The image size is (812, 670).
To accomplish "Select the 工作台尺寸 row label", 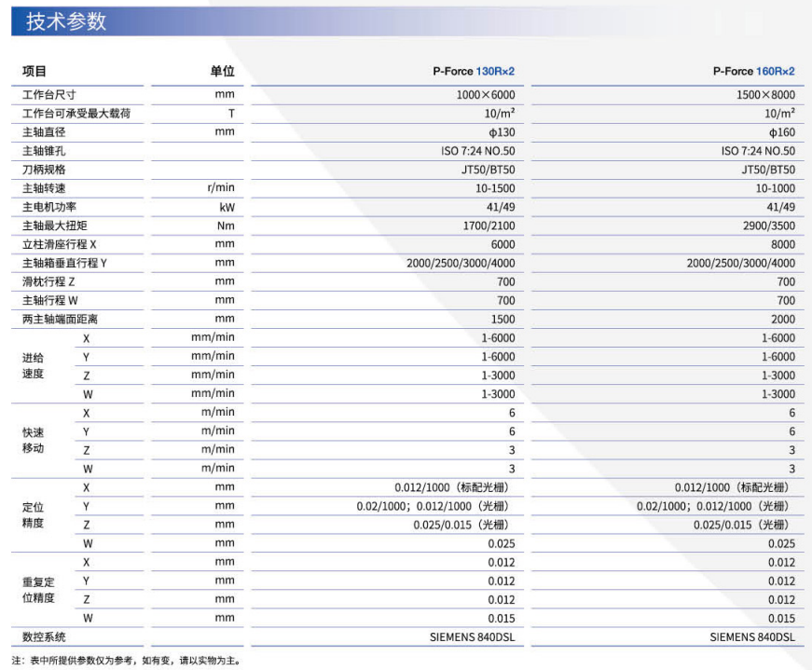I will pyautogui.click(x=48, y=95).
